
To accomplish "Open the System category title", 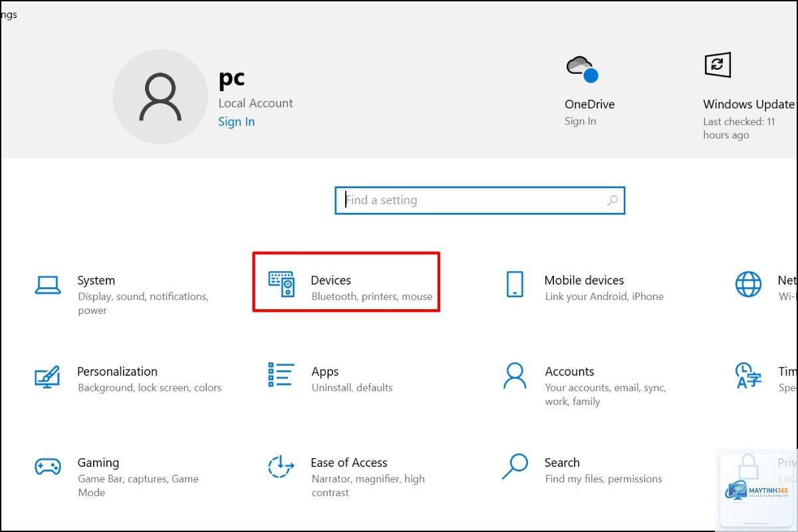I will coord(96,281).
